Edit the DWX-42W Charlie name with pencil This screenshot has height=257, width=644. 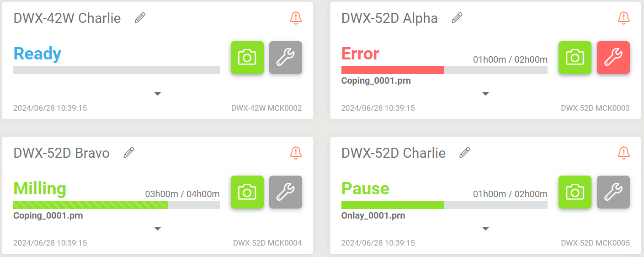pyautogui.click(x=140, y=18)
